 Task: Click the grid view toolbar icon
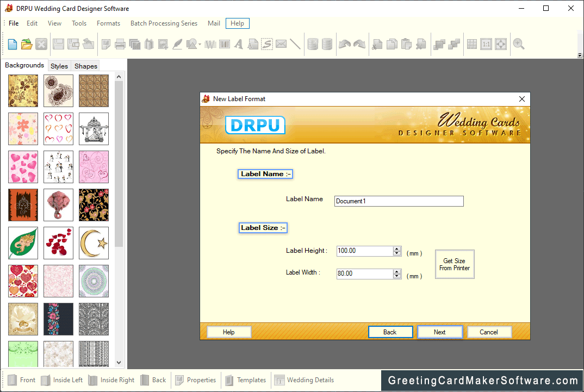click(x=472, y=44)
